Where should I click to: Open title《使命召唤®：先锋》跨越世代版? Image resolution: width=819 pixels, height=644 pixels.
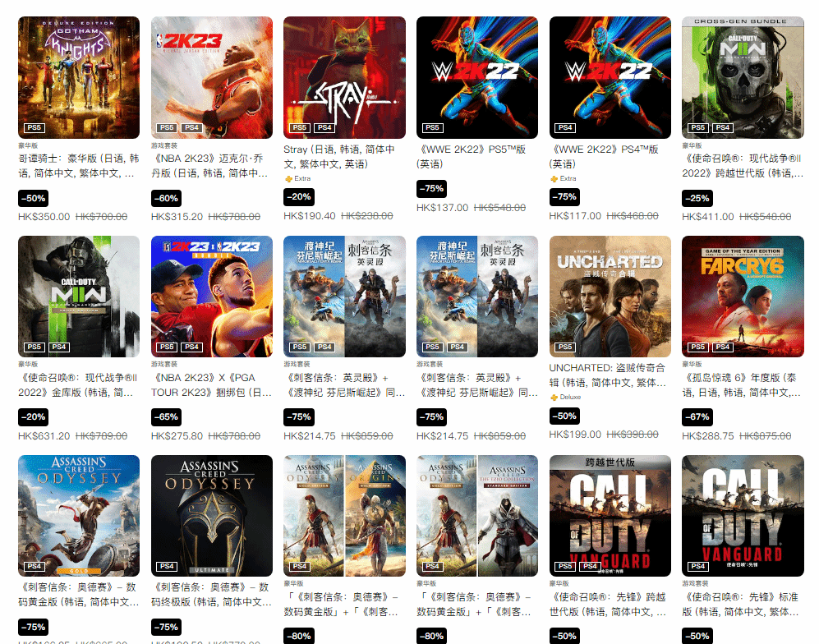(609, 605)
